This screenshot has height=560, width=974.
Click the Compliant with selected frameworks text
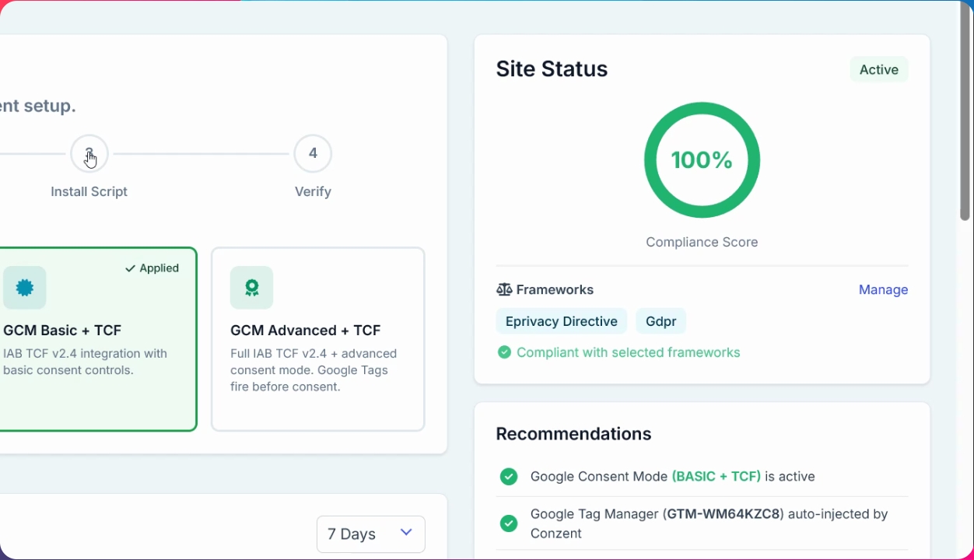pyautogui.click(x=629, y=352)
